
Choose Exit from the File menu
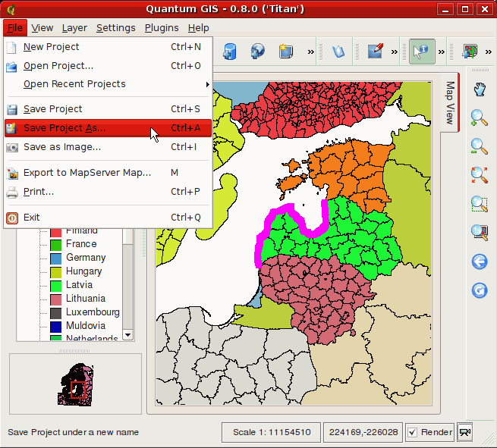click(x=108, y=218)
